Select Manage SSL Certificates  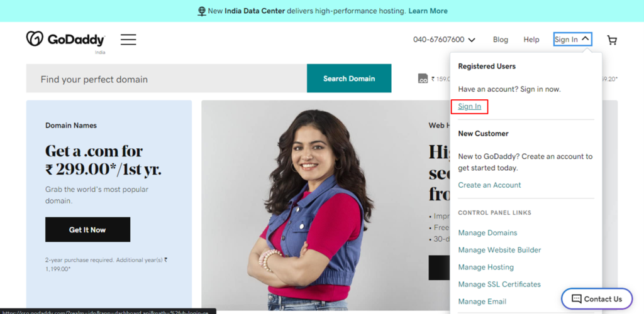pos(499,284)
